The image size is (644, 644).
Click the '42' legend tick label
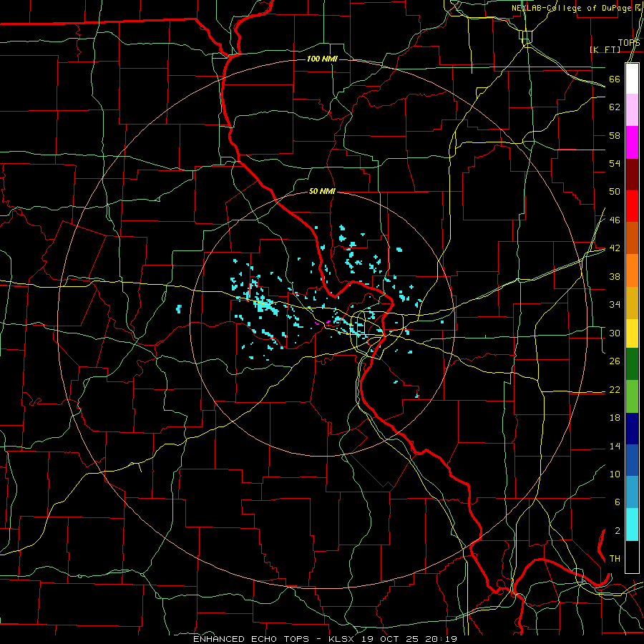coord(615,248)
